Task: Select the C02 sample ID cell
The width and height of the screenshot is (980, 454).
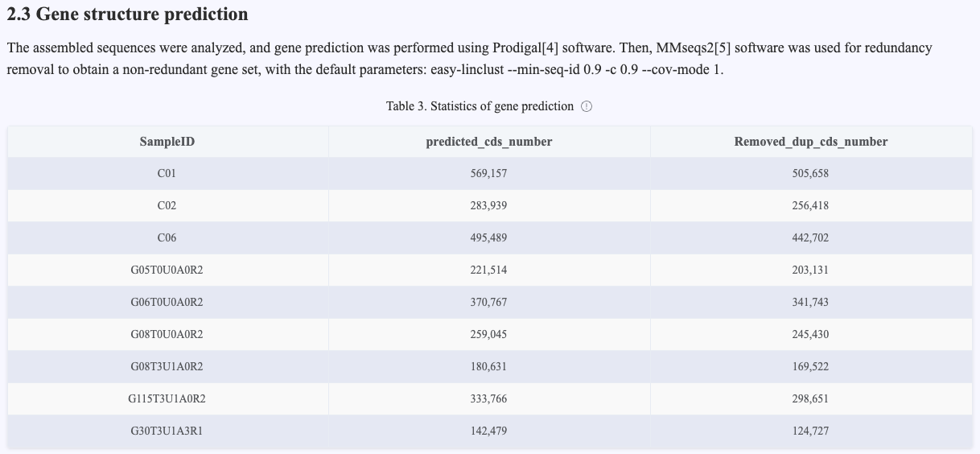Action: (x=167, y=205)
